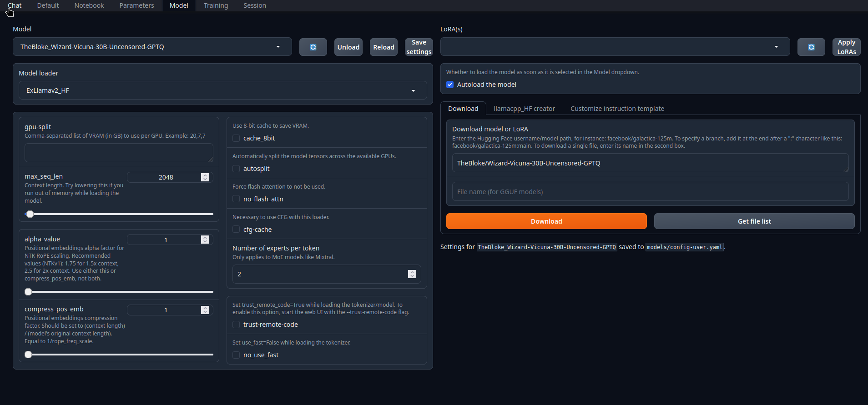Go to the Parameters tab
Screen dimensions: 868x405
136,5
